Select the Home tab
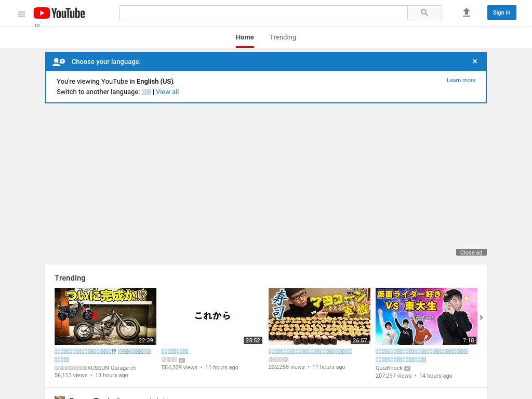This screenshot has width=532, height=399. click(x=245, y=37)
